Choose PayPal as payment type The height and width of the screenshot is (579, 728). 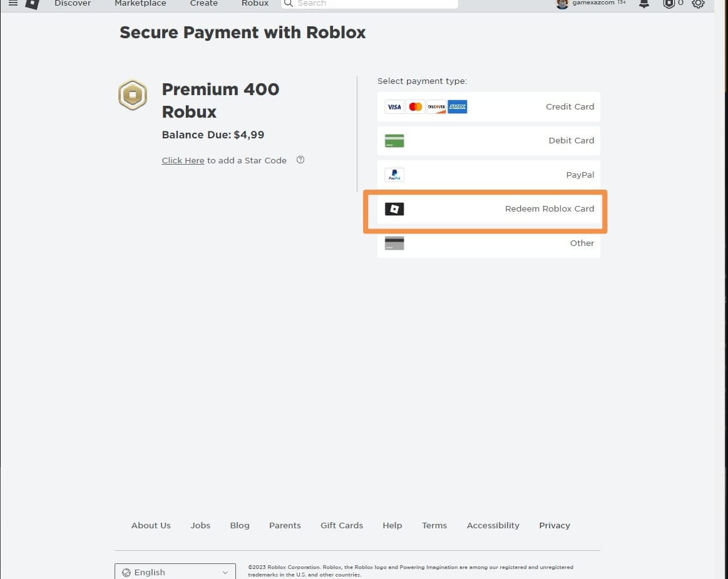coord(488,175)
